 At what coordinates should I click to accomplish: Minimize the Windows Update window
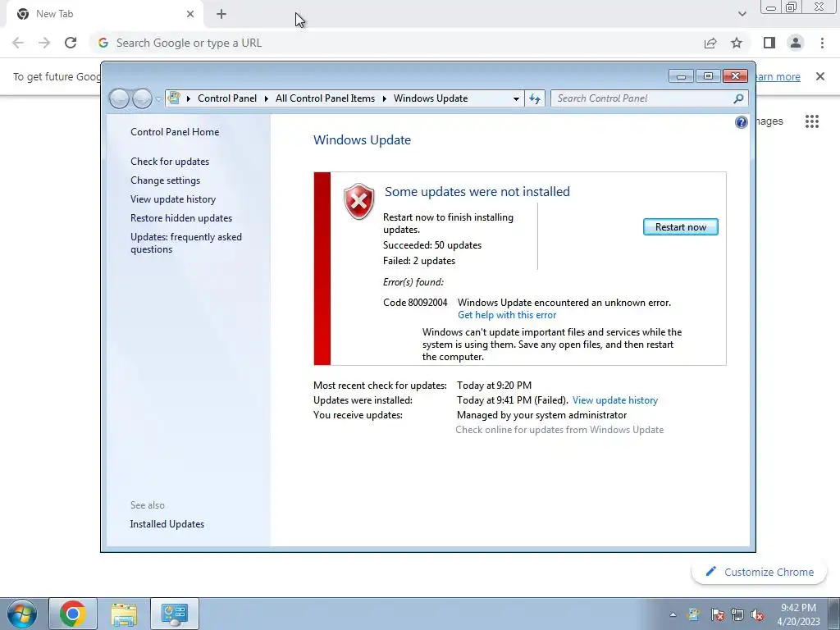(x=681, y=76)
